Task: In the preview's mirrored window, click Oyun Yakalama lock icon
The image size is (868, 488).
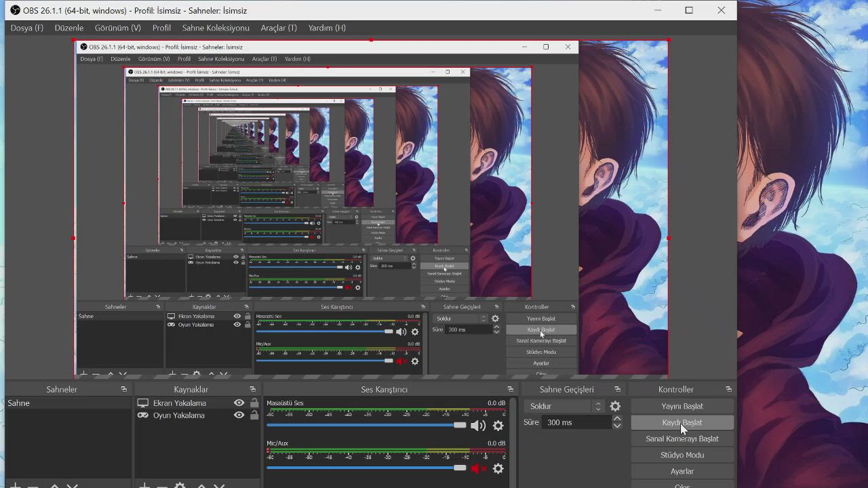Action: pos(248,325)
